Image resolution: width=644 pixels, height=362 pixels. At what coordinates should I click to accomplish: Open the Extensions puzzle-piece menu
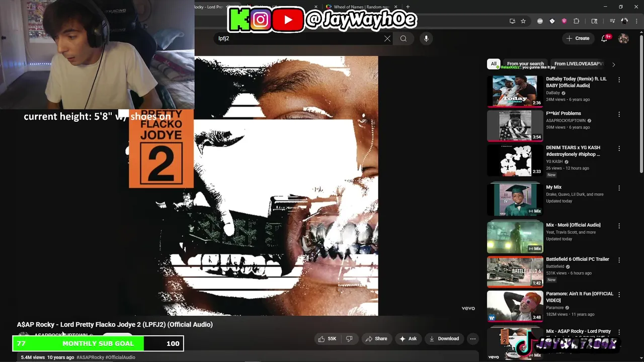point(577,21)
